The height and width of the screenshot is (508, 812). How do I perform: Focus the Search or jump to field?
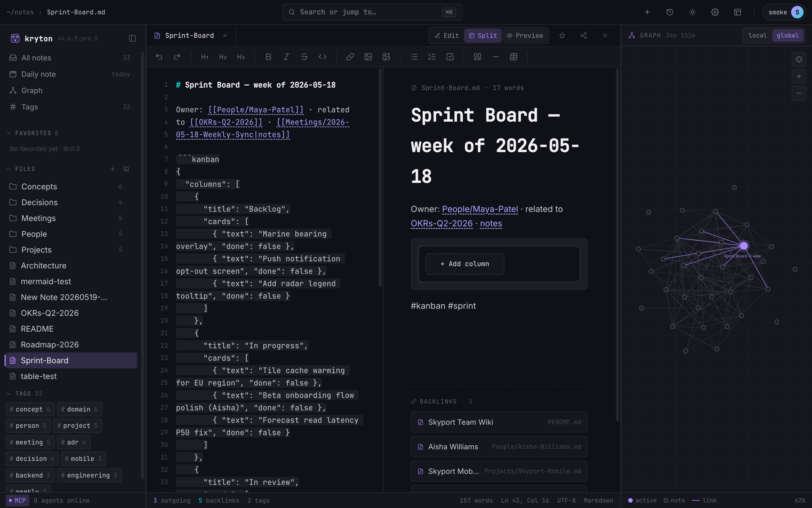372,12
